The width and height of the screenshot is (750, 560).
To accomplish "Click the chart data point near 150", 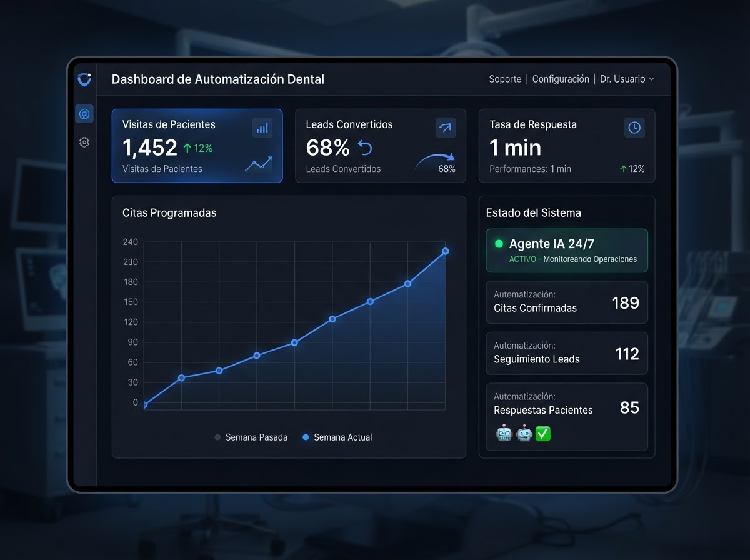I will [x=370, y=301].
